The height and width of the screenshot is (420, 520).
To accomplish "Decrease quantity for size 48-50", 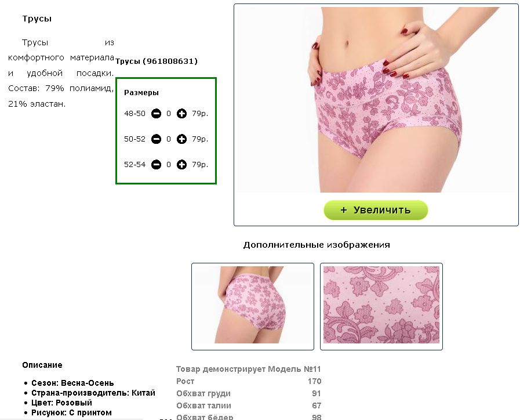I will click(156, 114).
